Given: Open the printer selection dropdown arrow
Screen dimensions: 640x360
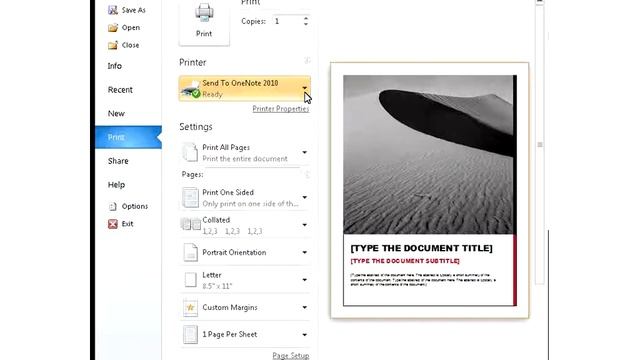Looking at the screenshot, I should click(305, 88).
